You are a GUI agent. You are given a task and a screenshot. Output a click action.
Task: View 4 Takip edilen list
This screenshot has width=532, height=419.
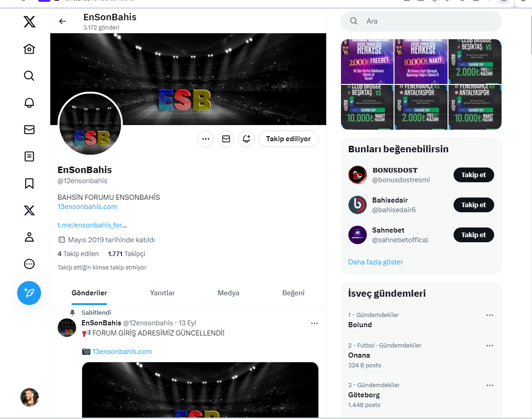(78, 254)
